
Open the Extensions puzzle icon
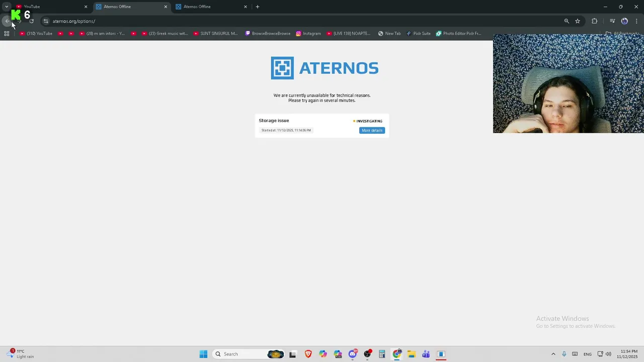coord(594,21)
